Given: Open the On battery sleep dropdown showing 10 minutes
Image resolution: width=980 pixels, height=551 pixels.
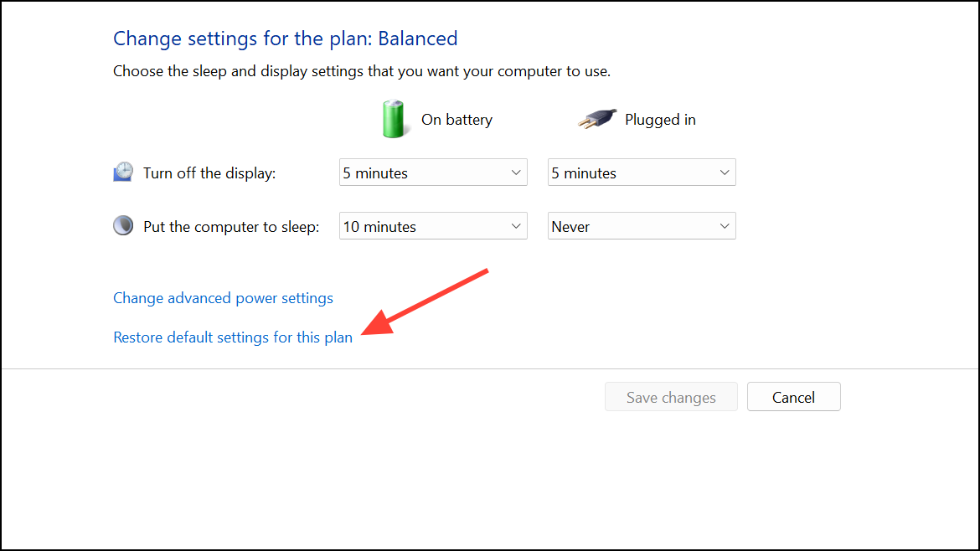Looking at the screenshot, I should tap(433, 226).
